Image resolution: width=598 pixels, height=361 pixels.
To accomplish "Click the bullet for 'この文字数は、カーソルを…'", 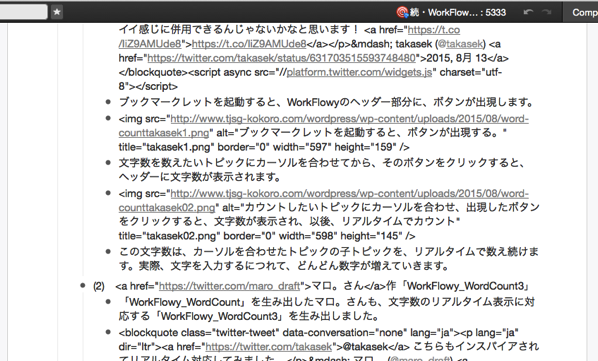I will point(108,251).
